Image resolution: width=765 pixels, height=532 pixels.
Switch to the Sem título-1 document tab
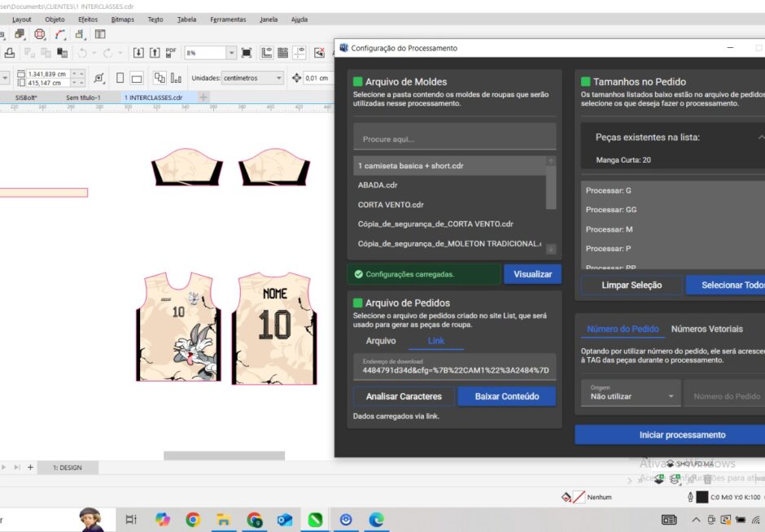point(83,98)
